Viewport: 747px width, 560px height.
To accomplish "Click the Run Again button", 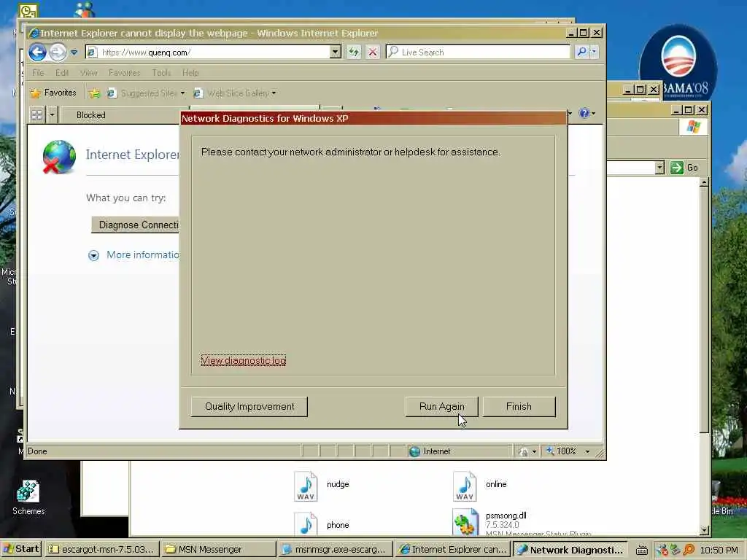I will click(441, 407).
